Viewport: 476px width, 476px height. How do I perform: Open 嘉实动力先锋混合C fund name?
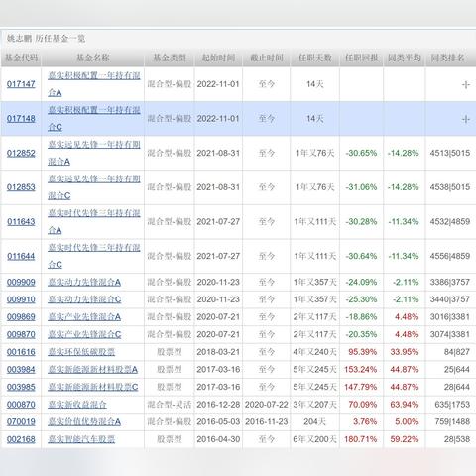pos(84,299)
